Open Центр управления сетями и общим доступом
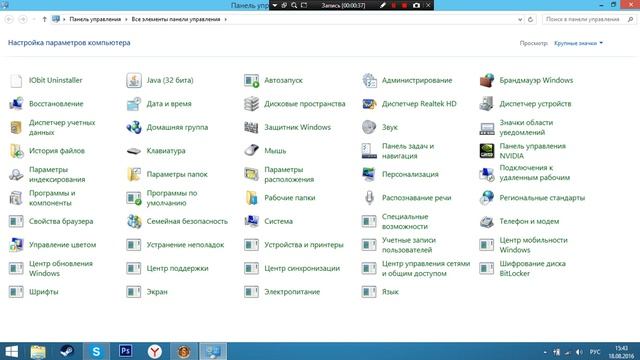Screen dimensions: 640x360 (x=426, y=269)
